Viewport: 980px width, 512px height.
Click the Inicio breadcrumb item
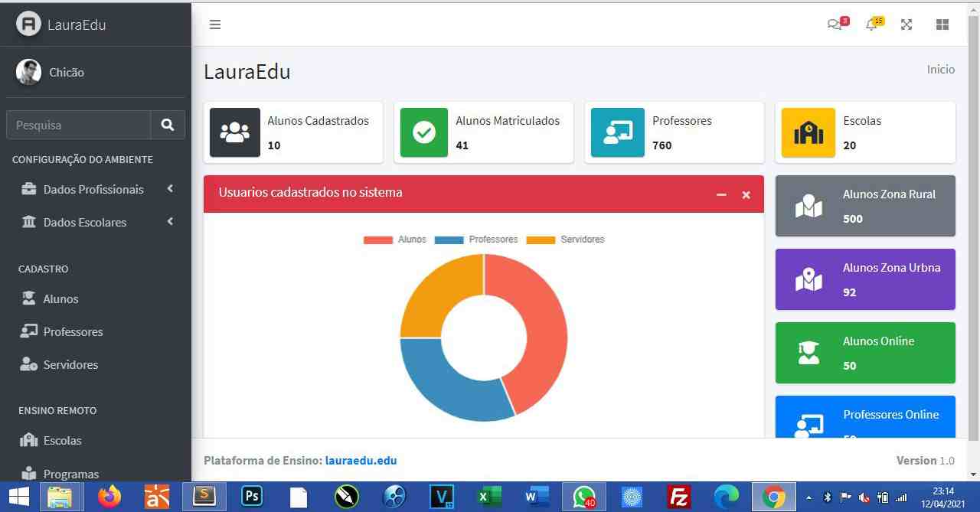coord(940,69)
